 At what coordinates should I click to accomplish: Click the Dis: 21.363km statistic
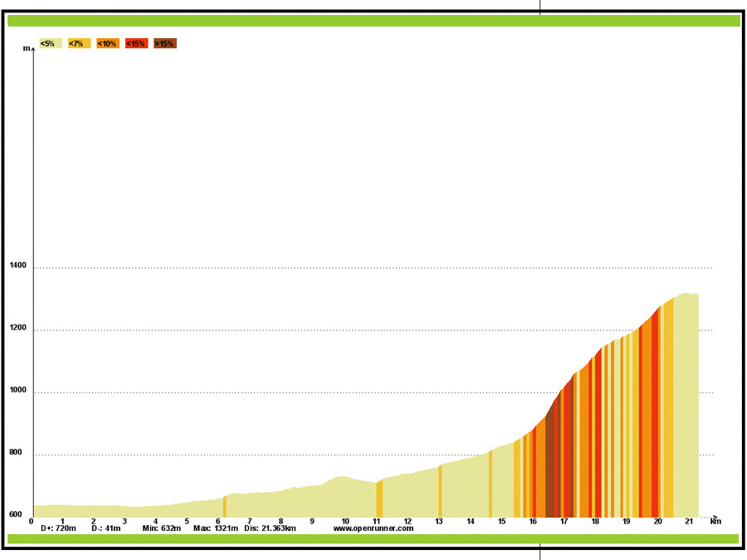point(270,528)
